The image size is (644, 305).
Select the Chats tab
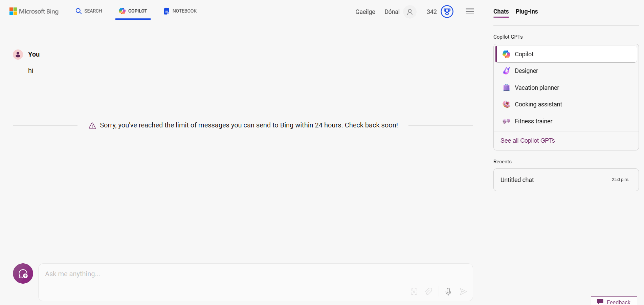(501, 12)
